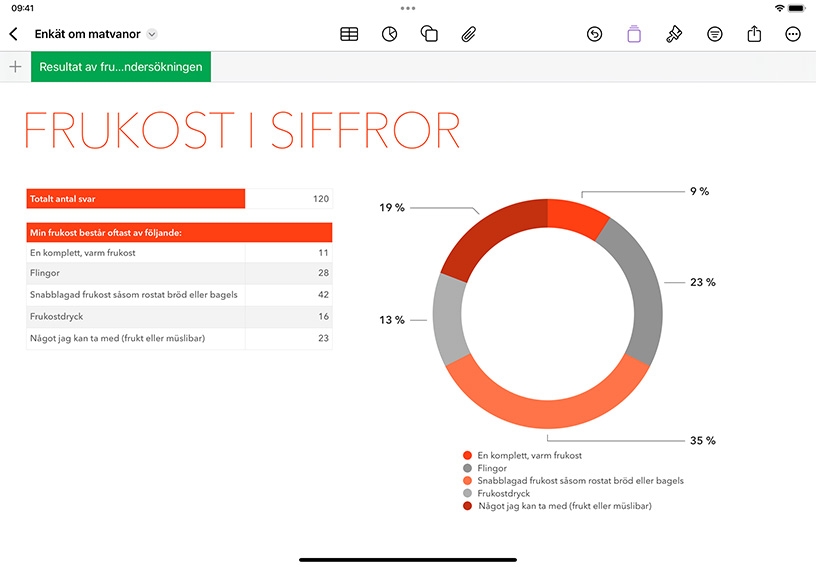Screen dimensions: 816x567
Task: Tap the multitasking three dots at top
Action: (x=408, y=8)
